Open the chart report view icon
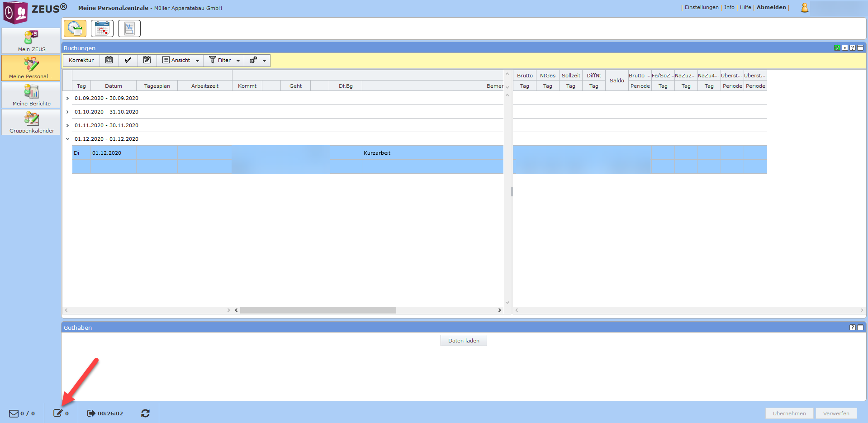Screen dimensions: 868x423 pyautogui.click(x=129, y=29)
